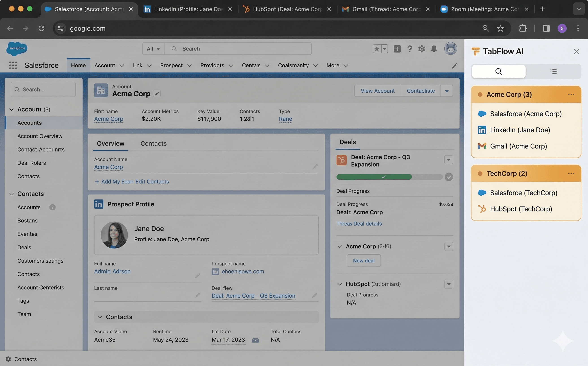Switch to the LinkedIn browser tab

[x=188, y=9]
